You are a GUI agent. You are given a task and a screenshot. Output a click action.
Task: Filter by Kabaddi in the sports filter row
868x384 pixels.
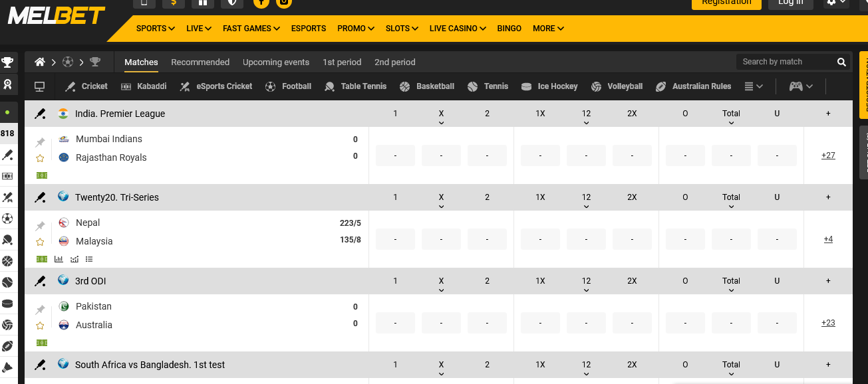pos(144,86)
